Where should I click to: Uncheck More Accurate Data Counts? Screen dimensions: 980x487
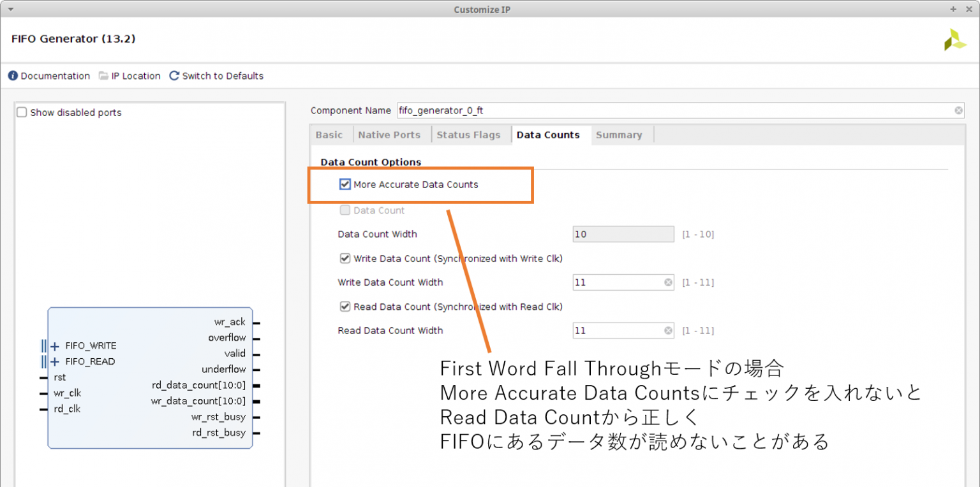pyautogui.click(x=345, y=185)
